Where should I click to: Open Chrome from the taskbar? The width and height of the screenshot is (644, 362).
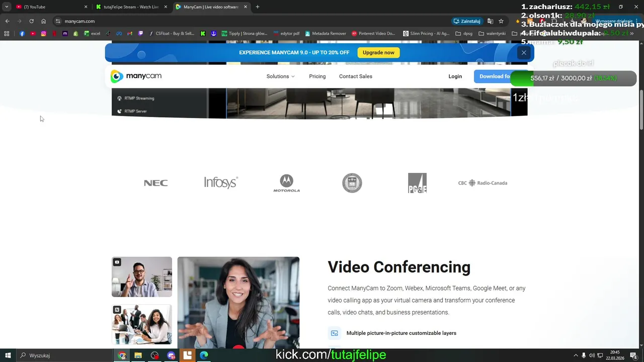click(122, 355)
